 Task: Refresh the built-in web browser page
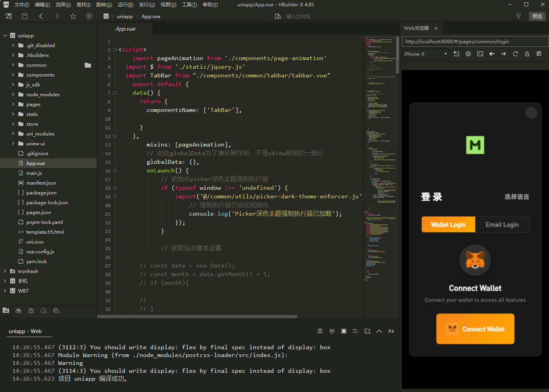point(515,54)
